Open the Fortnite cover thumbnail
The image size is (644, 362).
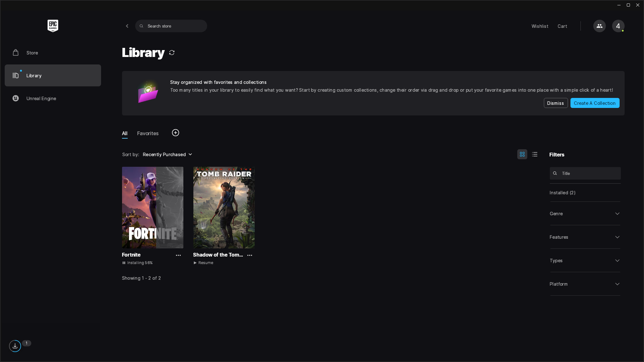pos(152,207)
